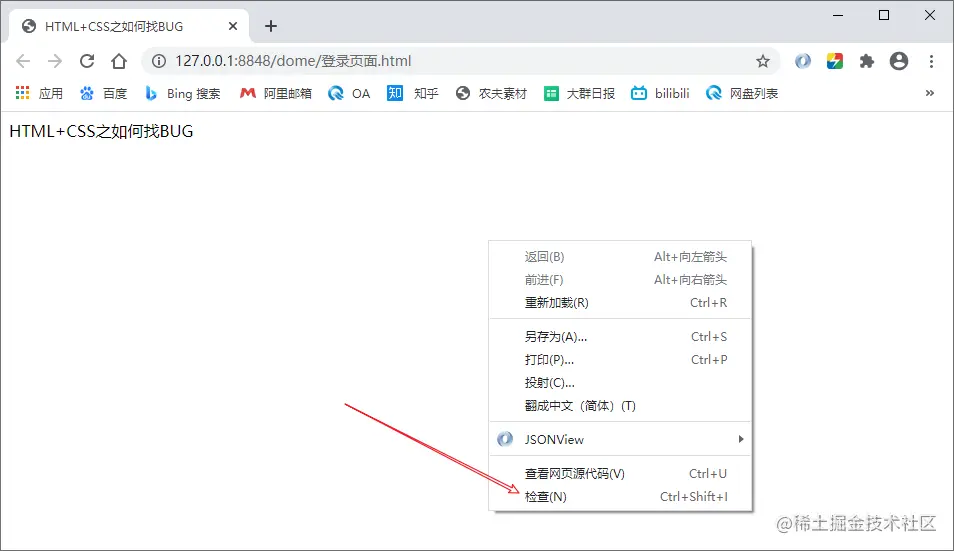Show more bookmarks with the double chevron

click(x=930, y=93)
